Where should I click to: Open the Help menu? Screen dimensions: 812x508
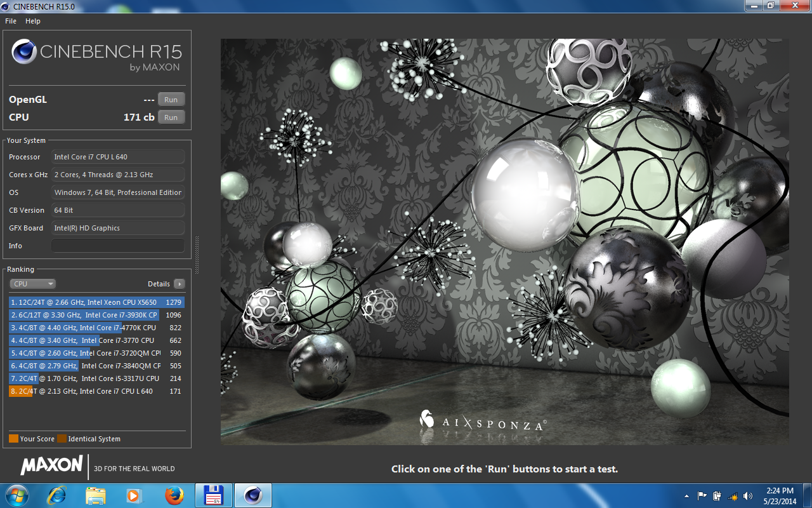point(33,21)
